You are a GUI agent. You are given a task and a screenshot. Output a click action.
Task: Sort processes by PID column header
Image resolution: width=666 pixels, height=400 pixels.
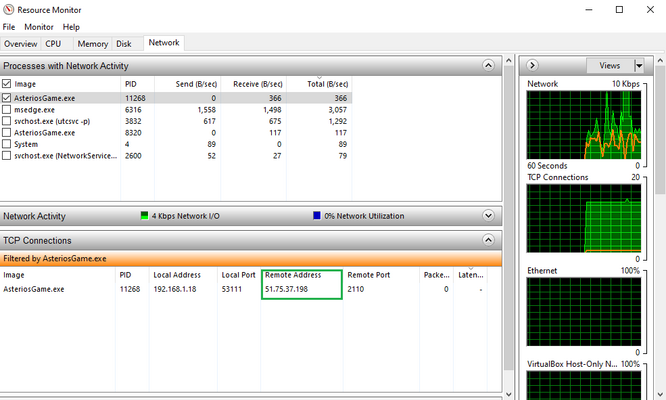[x=138, y=84]
